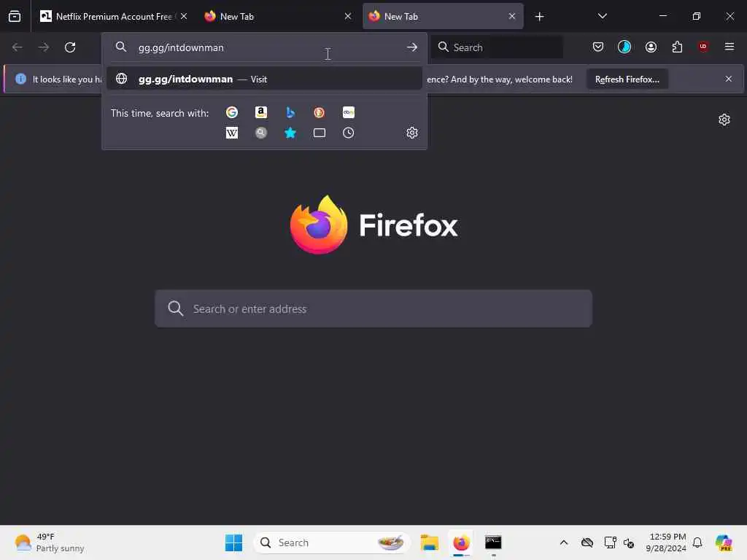Show hidden system tray icons
This screenshot has width=747, height=560.
564,542
